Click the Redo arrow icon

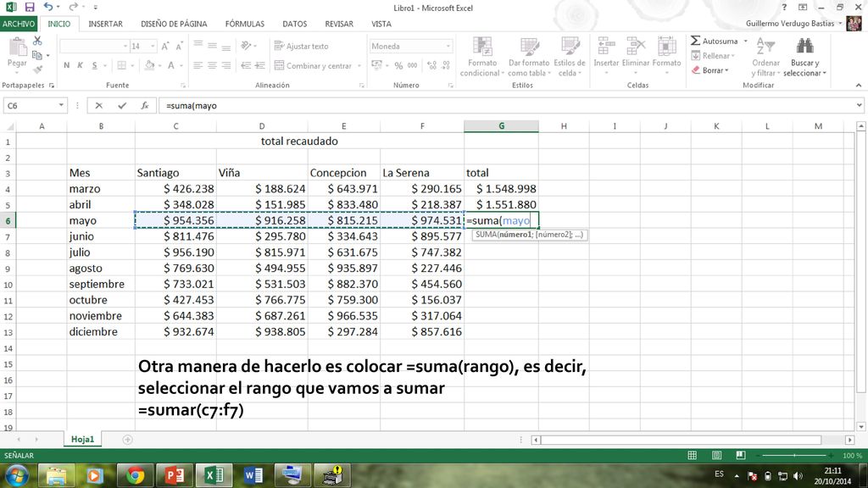[x=73, y=7]
